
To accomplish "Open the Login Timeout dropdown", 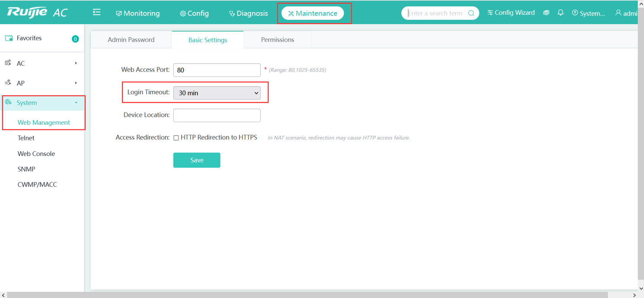I will pos(217,93).
